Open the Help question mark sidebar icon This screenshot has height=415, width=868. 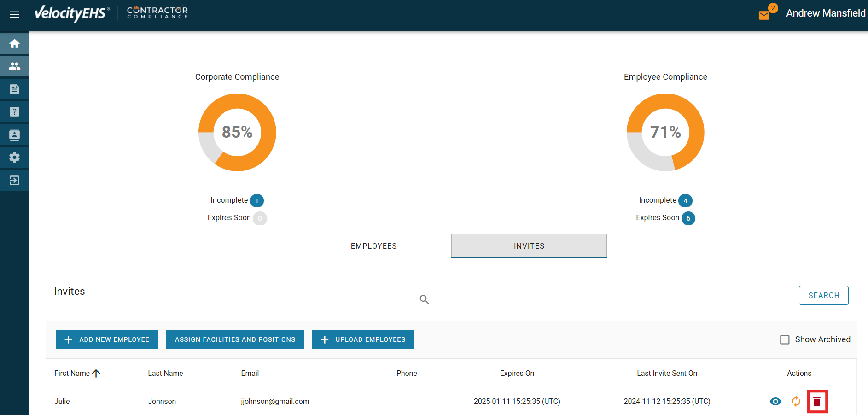[x=14, y=112]
